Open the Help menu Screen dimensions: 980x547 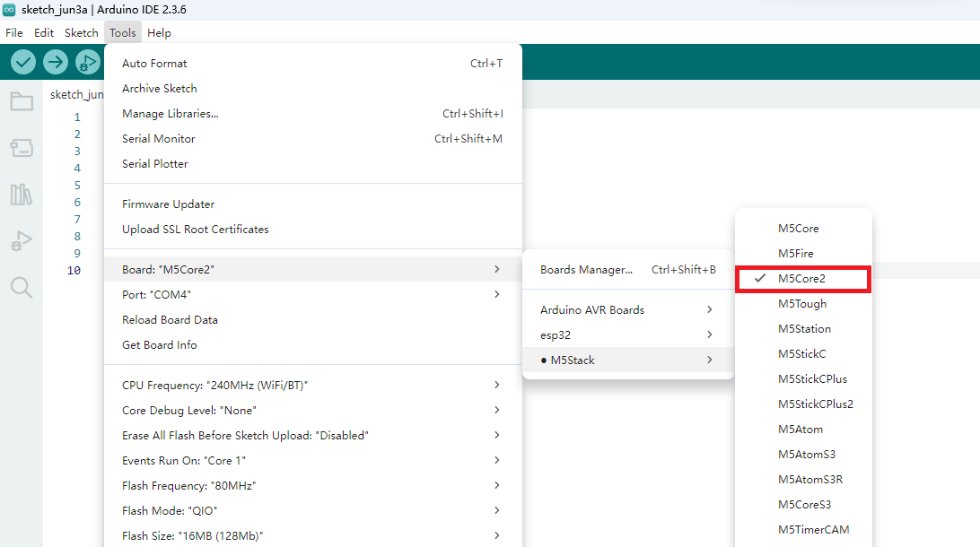pyautogui.click(x=160, y=32)
